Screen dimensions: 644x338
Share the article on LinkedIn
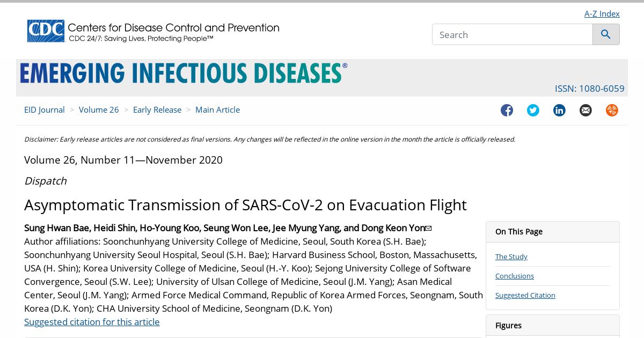(559, 110)
